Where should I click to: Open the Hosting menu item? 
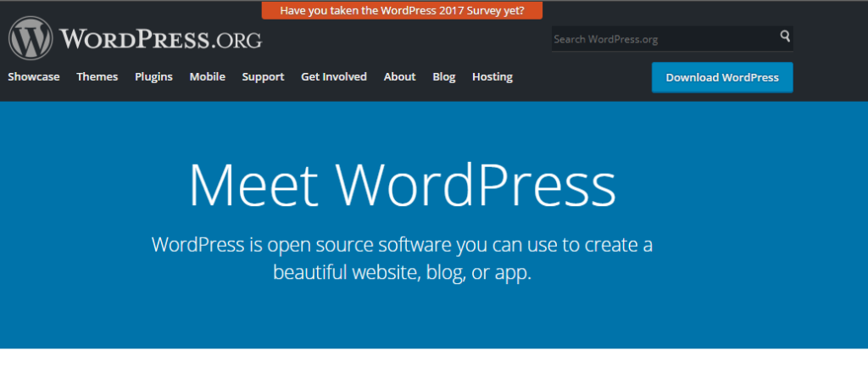pyautogui.click(x=492, y=77)
